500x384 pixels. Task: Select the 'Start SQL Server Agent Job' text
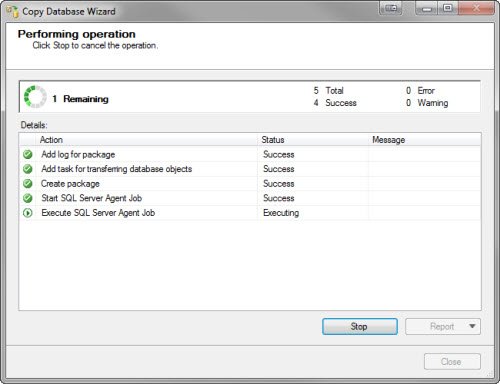pos(92,198)
